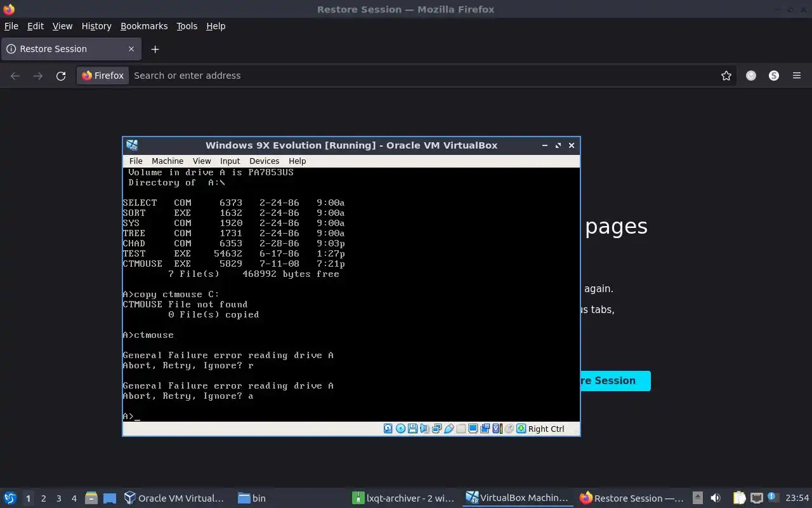Open the VirtualBox File menu
Screen dimensions: 812x508
point(136,161)
